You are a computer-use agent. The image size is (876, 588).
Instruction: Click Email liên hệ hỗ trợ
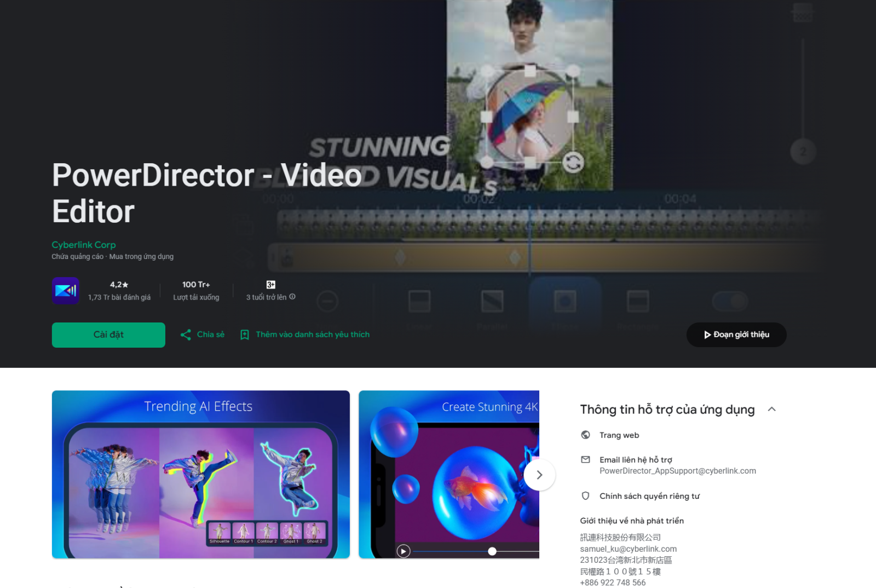[636, 460]
